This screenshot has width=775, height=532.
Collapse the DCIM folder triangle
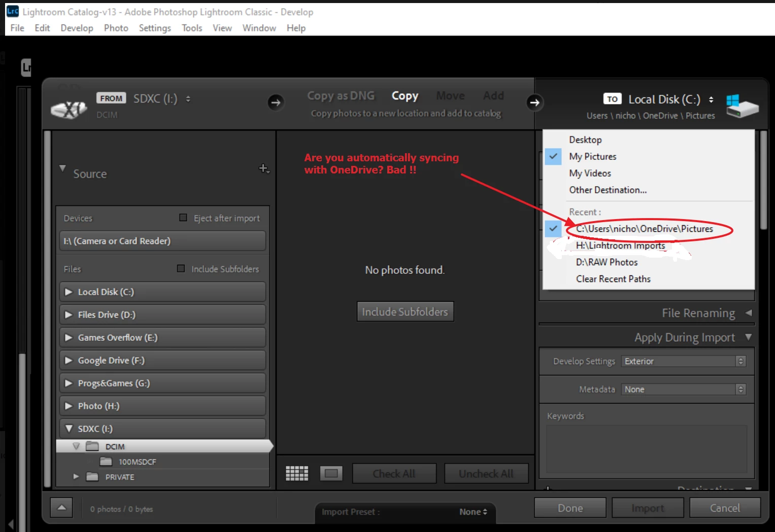click(x=76, y=446)
